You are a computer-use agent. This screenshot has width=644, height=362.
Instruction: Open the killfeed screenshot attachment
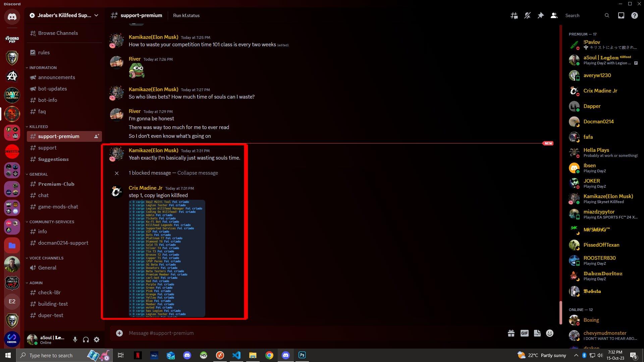(x=167, y=258)
